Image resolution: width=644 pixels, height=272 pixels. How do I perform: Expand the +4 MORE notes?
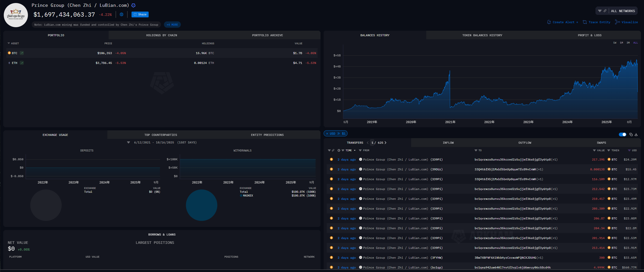[172, 25]
